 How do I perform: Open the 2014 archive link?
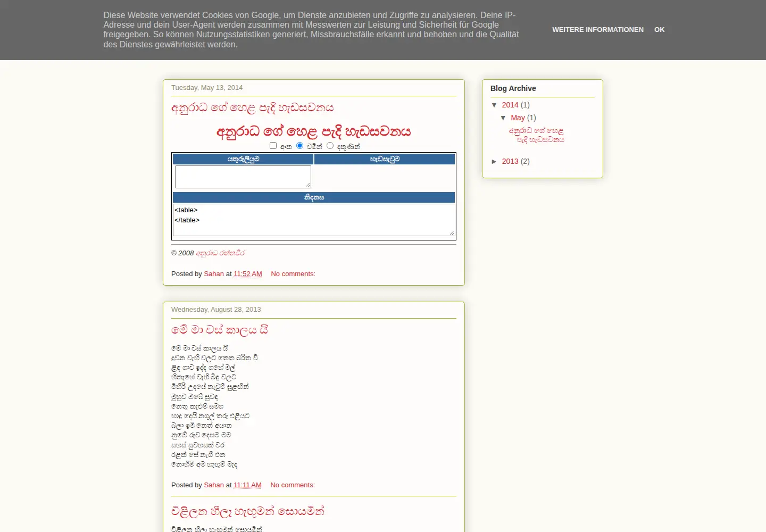pyautogui.click(x=510, y=105)
